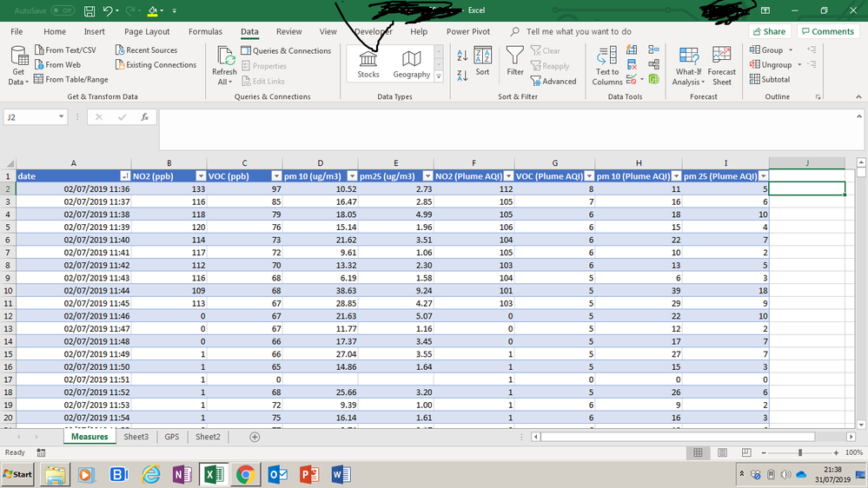Screen dimensions: 868x488
Task: Open filter dropdown for NO2 (Plume AQI)
Action: tap(508, 176)
